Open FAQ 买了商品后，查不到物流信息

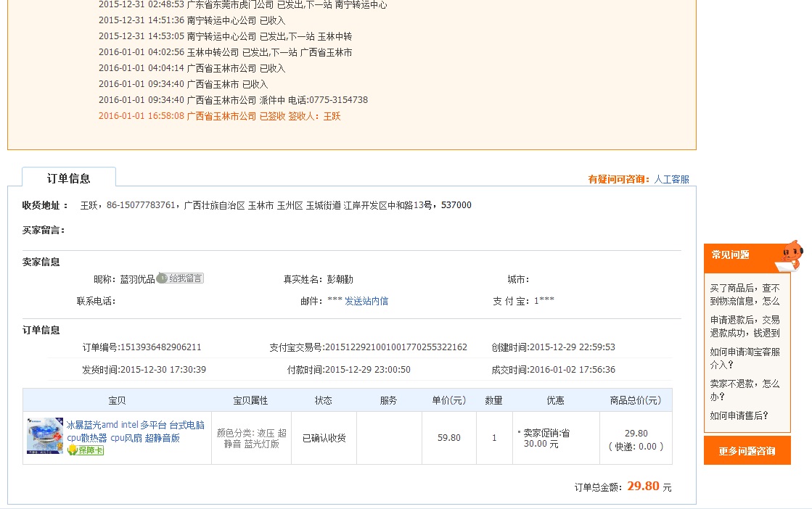point(745,294)
